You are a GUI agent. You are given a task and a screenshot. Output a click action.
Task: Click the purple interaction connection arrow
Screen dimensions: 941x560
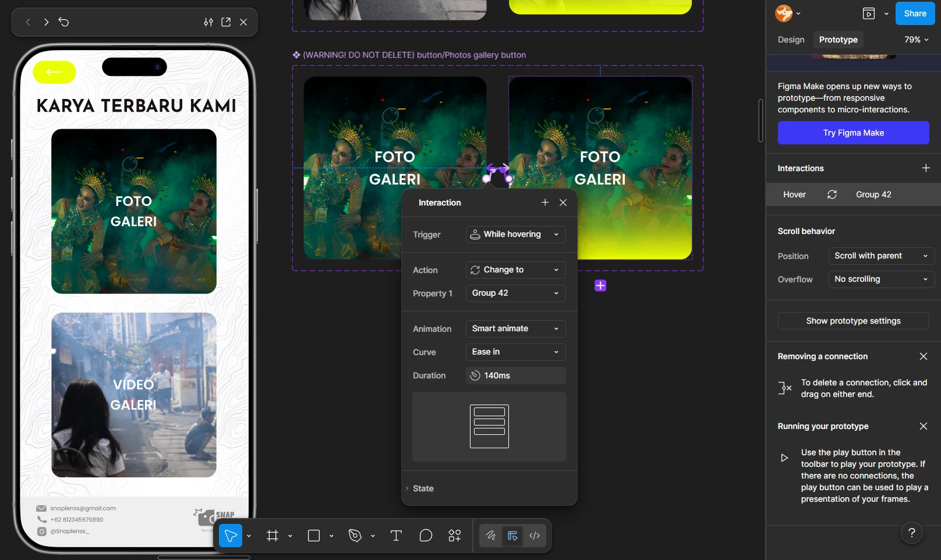point(498,170)
